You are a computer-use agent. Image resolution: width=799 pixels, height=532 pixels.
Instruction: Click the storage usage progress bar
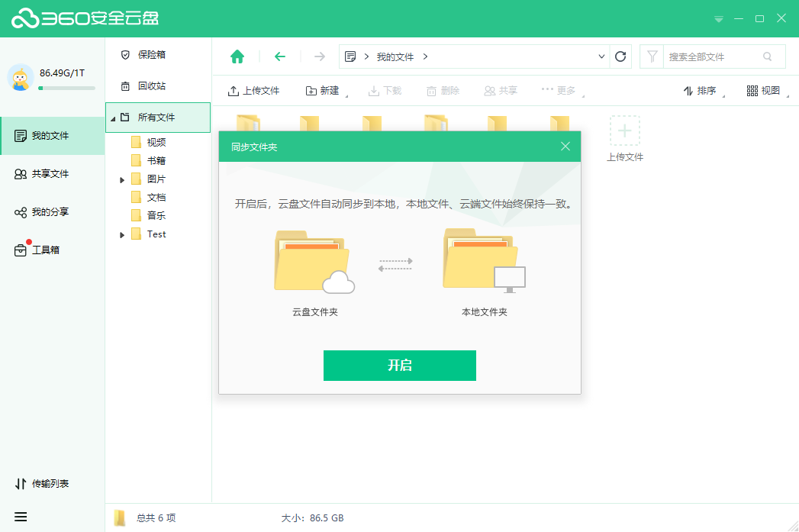(x=67, y=89)
